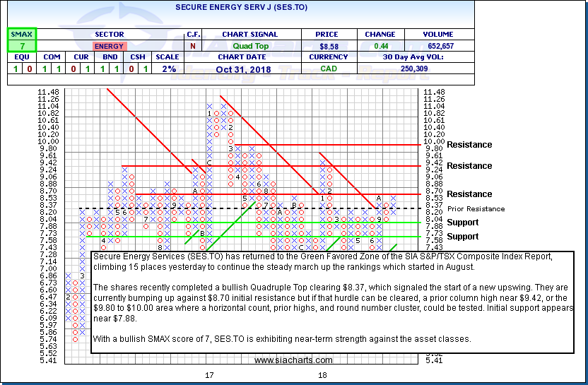Click the Support label near 7.88

[462, 223]
